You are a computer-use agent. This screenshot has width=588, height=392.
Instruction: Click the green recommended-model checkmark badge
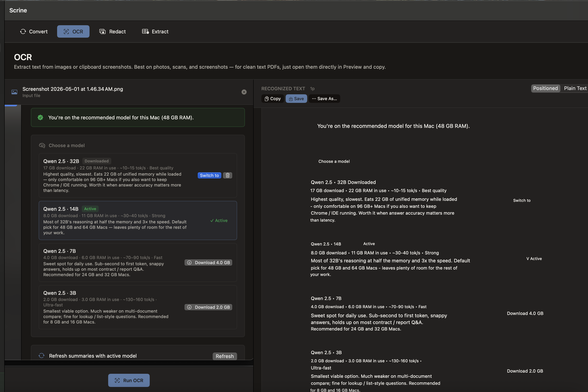point(40,117)
